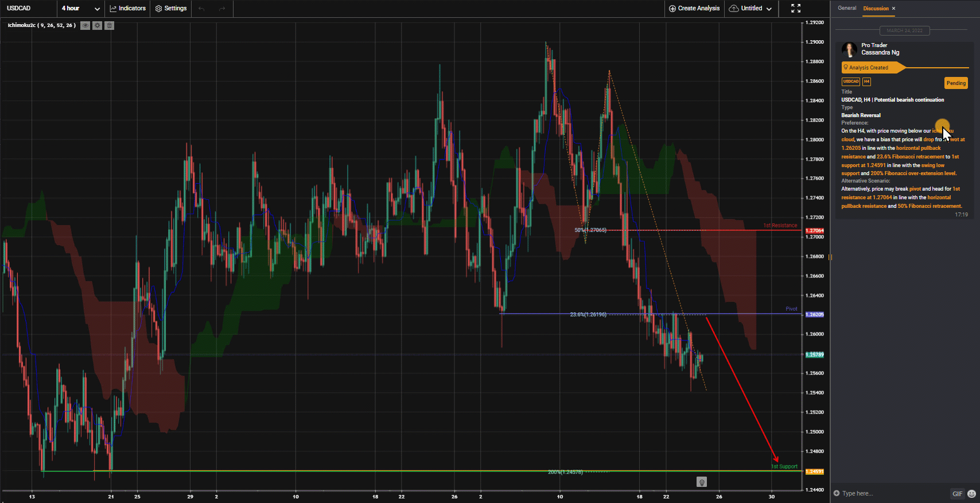Click the 50%(1.27065) Fibonacci label
980x503 pixels.
(x=590, y=230)
